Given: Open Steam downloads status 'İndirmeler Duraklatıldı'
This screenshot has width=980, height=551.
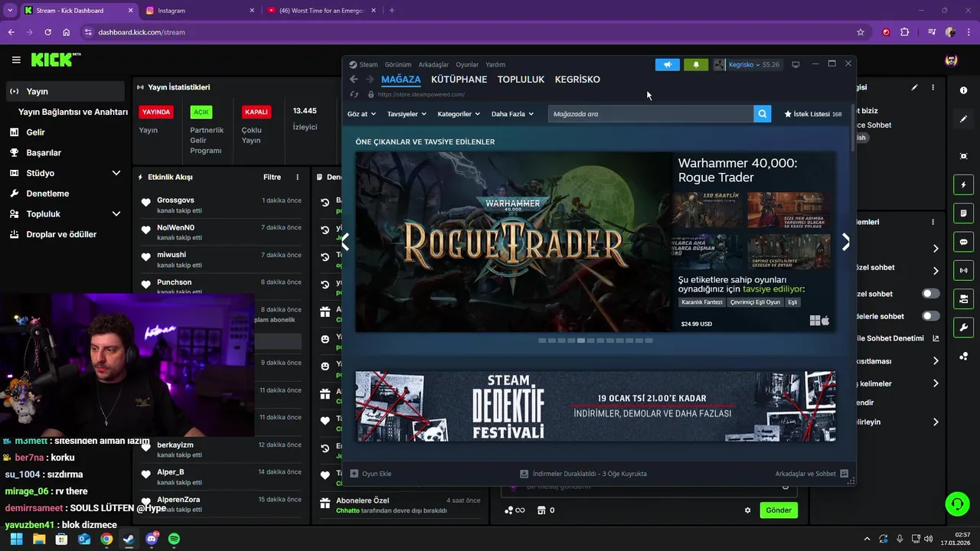Looking at the screenshot, I should (583, 474).
